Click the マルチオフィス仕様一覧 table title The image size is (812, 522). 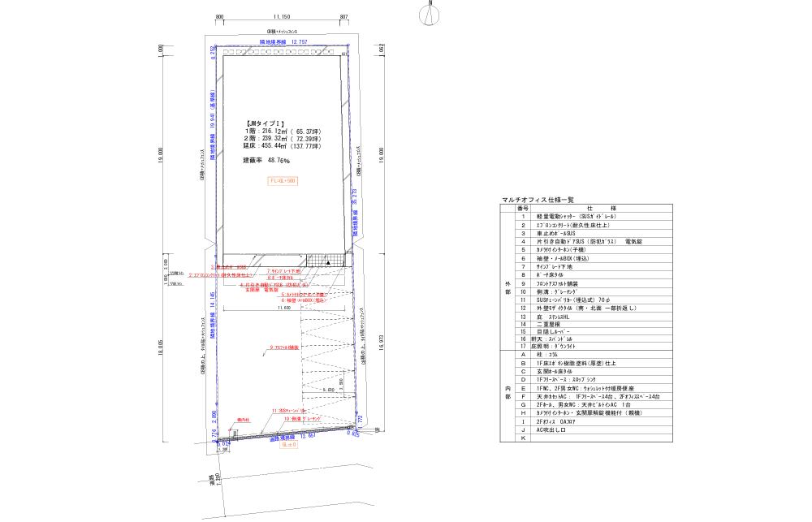click(x=538, y=200)
